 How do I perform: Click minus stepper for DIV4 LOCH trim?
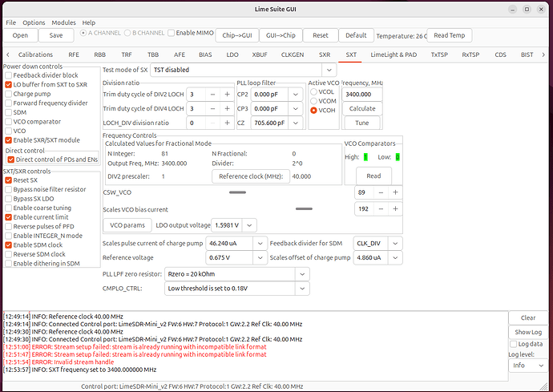tap(212, 108)
